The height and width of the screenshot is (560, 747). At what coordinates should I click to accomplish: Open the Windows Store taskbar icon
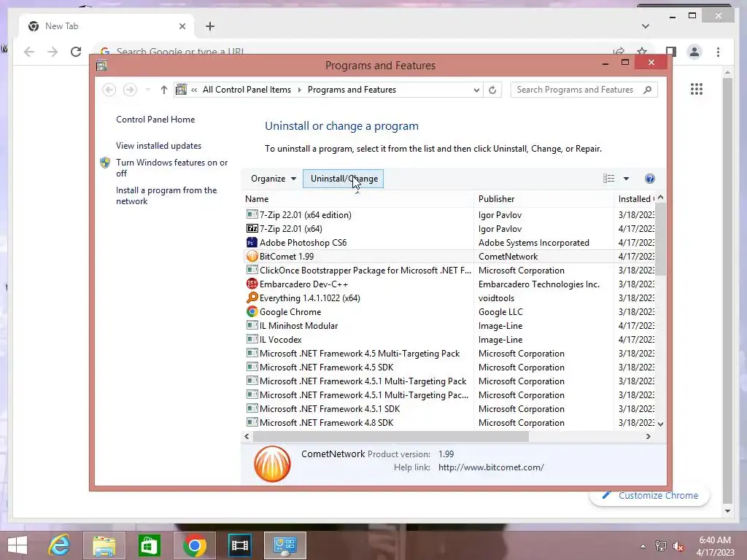click(149, 545)
